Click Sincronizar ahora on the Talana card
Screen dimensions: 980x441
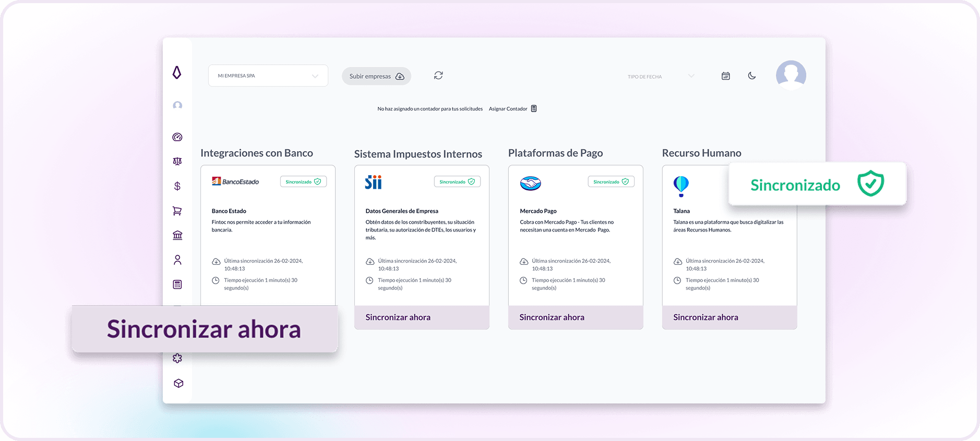730,317
